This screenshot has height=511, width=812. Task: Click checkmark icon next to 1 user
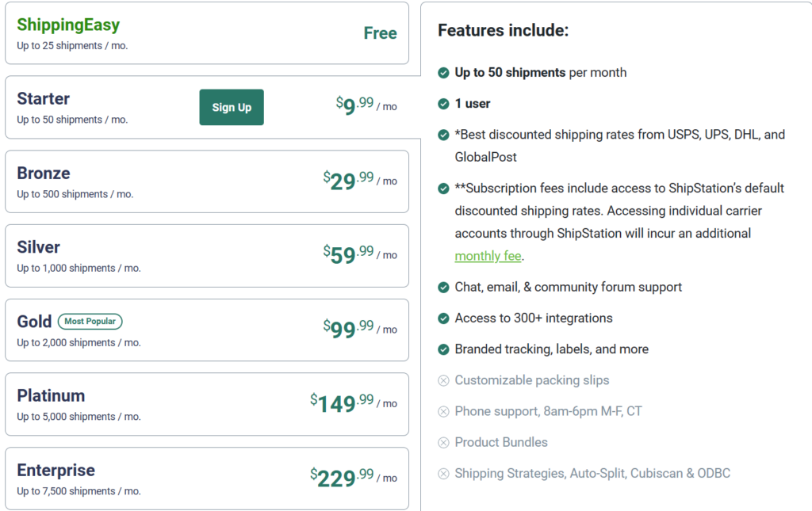click(x=443, y=104)
